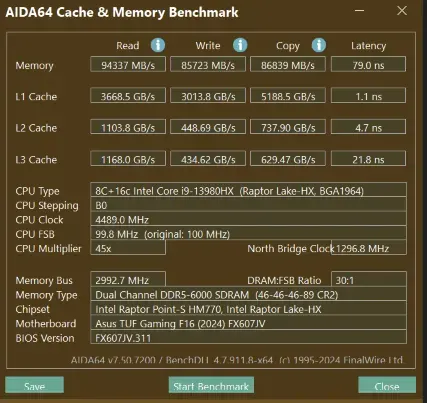Screen dimensions: 427x403
Task: Click Chipset field Intel Raptor Point-S HM770
Action: [248, 309]
